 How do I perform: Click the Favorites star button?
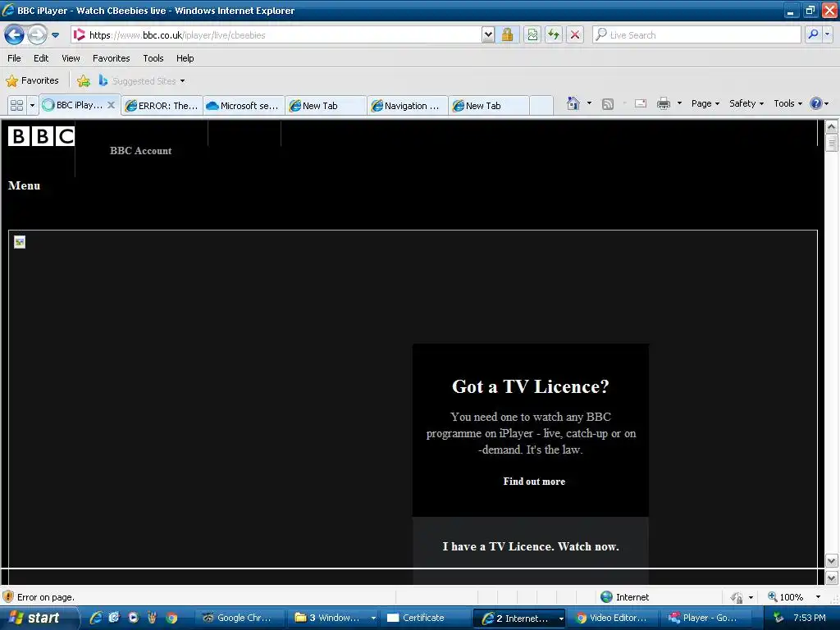33,81
